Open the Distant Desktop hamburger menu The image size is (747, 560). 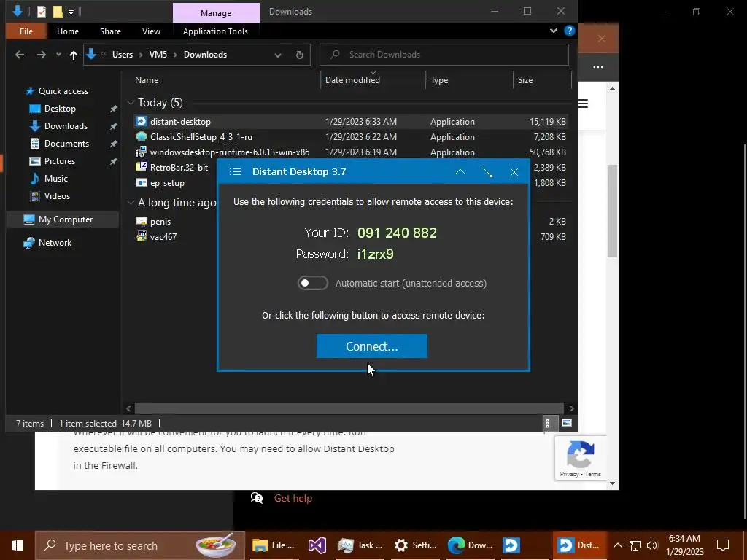[235, 172]
